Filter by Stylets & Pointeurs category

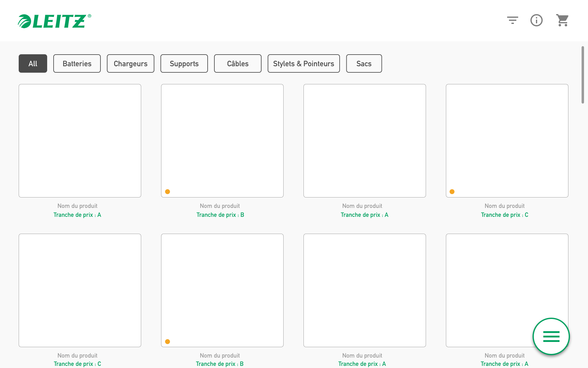tap(304, 63)
